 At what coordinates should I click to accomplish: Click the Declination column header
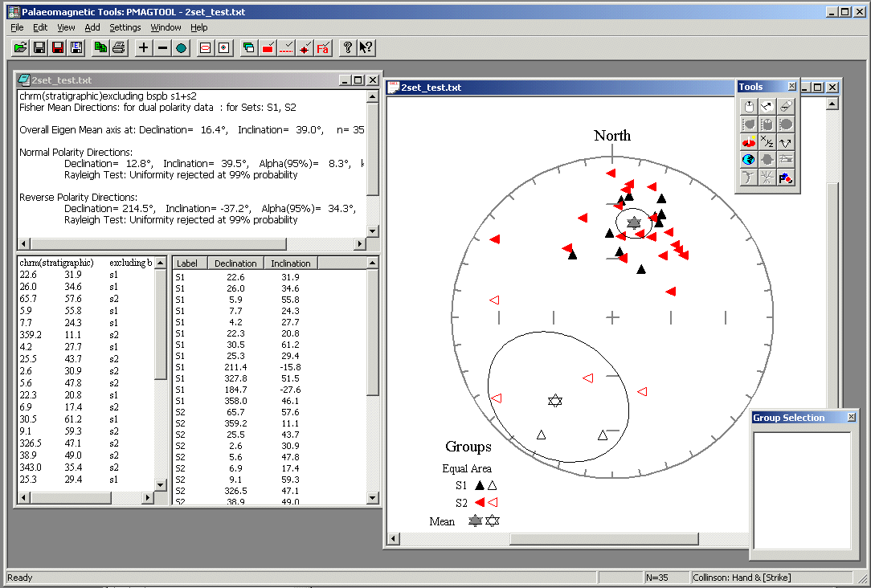tap(235, 263)
